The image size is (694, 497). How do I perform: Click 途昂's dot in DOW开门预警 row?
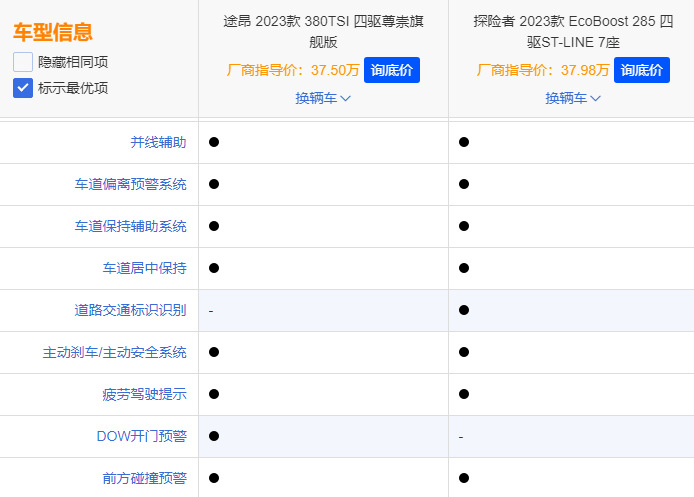pyautogui.click(x=214, y=436)
